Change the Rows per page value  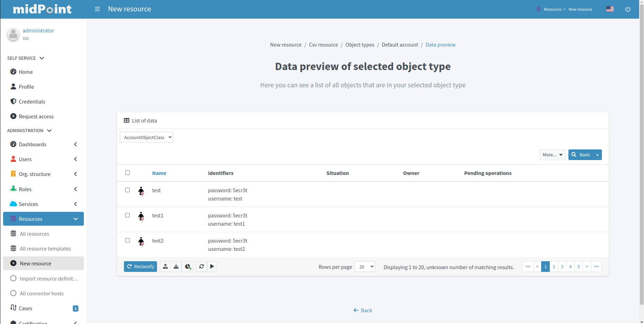pos(364,266)
